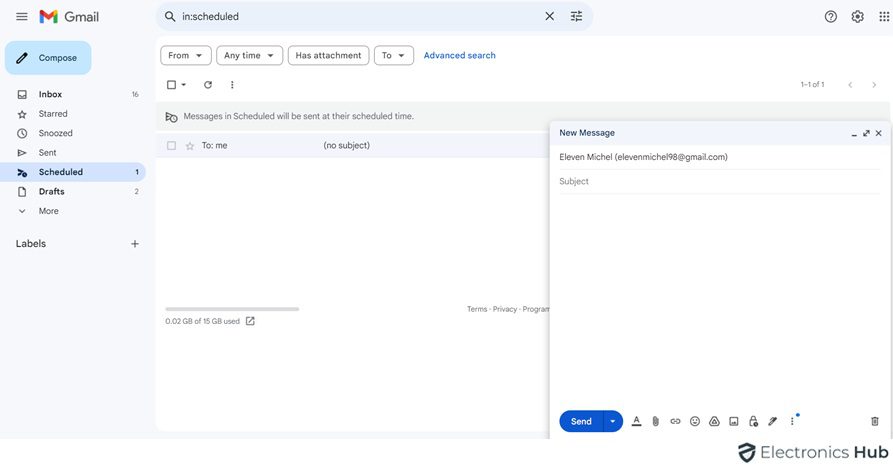
Task: Save and close the New Message window
Action: tap(879, 133)
